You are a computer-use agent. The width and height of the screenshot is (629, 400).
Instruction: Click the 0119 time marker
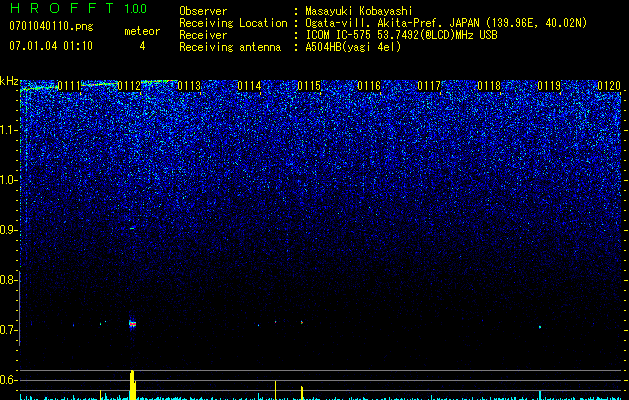coord(549,86)
